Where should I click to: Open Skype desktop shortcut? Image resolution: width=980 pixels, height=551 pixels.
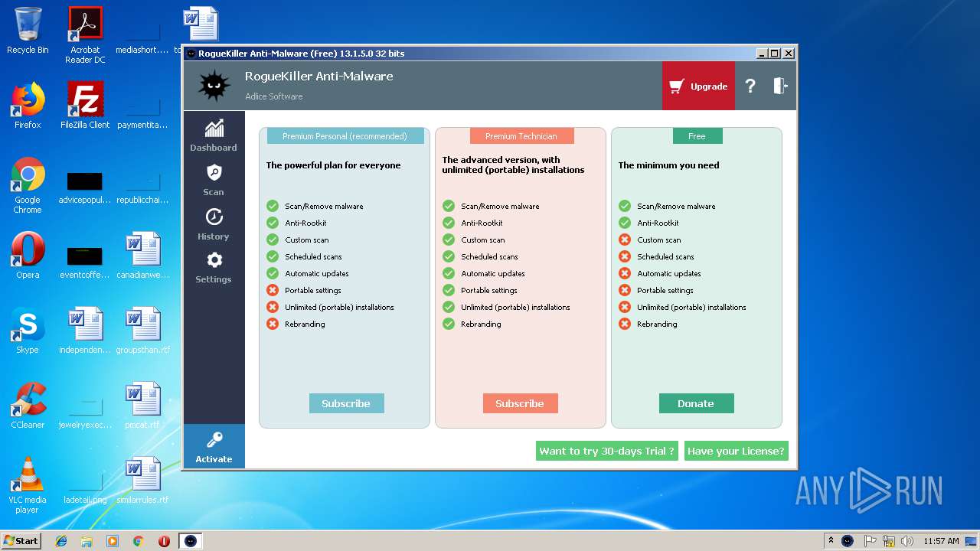[28, 331]
